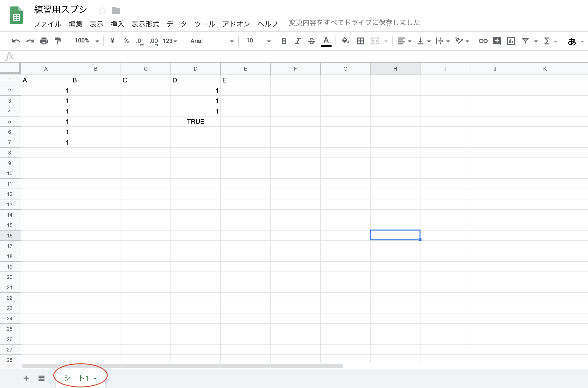Open the データ menu
Screen dimensions: 588x388
(x=177, y=24)
